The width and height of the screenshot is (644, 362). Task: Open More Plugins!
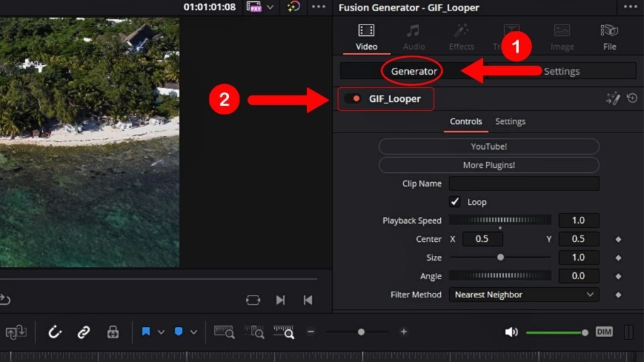pos(489,165)
